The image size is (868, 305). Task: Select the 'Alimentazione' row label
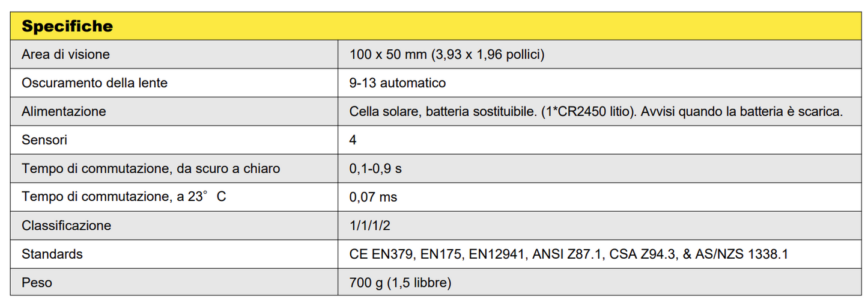coord(64,111)
